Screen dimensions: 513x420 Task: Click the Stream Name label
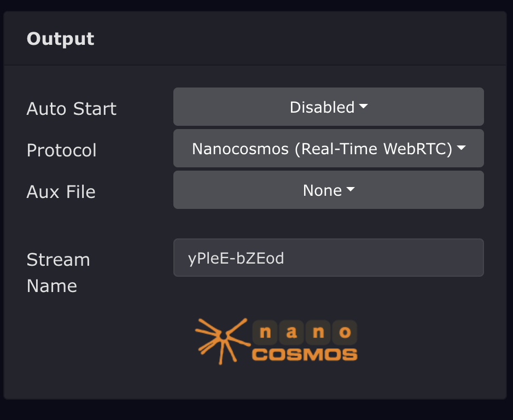point(58,272)
